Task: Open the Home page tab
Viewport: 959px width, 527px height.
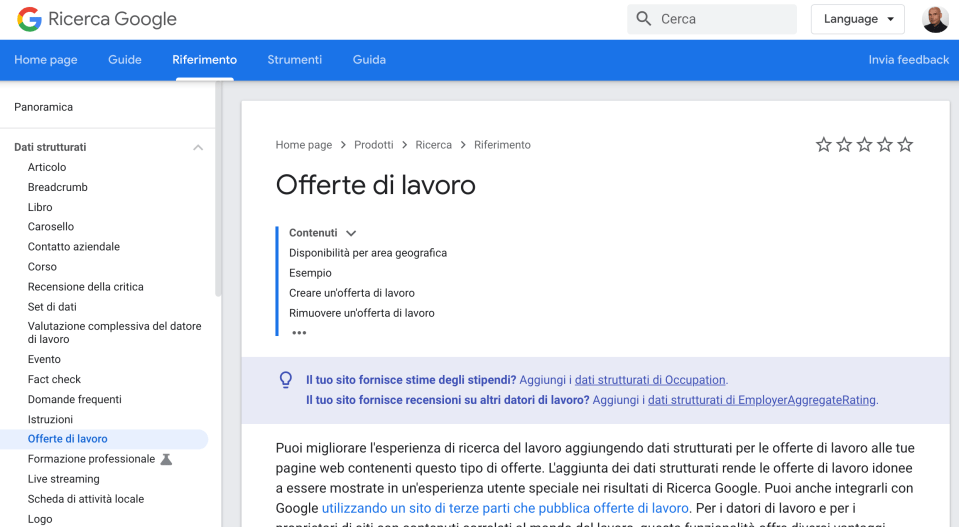Action: click(46, 60)
